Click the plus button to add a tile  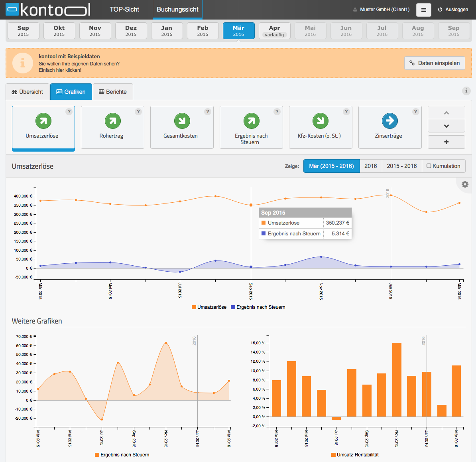pyautogui.click(x=446, y=142)
